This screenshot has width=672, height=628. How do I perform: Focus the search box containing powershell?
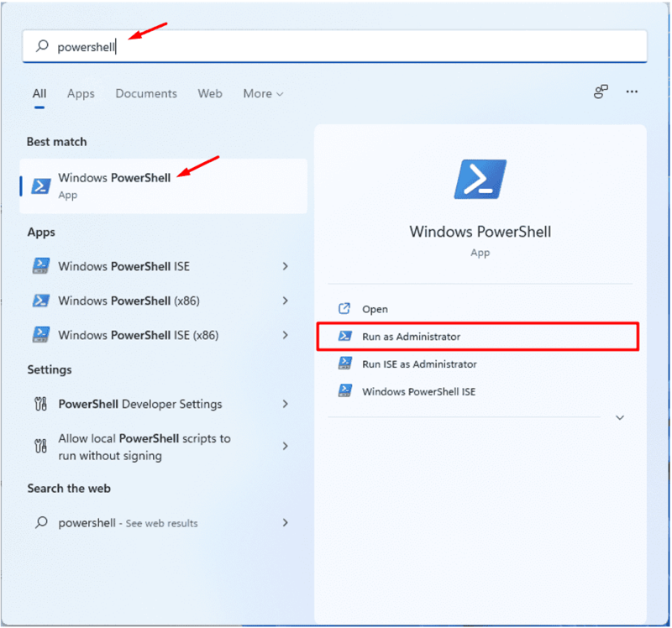tap(334, 46)
